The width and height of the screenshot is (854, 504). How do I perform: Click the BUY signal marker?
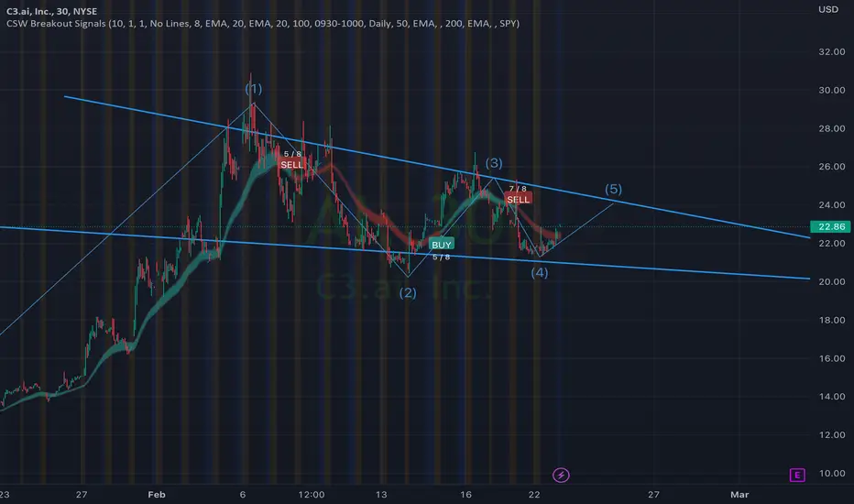tap(441, 245)
